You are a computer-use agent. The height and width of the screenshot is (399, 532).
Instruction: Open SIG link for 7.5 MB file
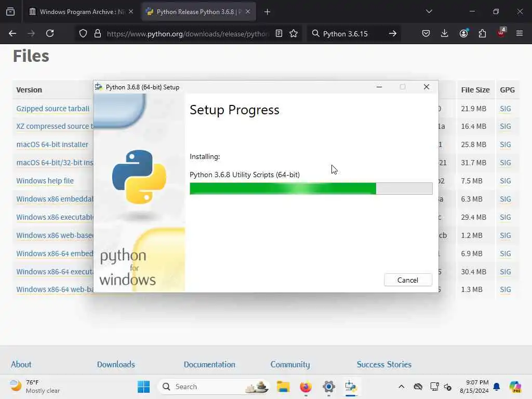point(505,181)
